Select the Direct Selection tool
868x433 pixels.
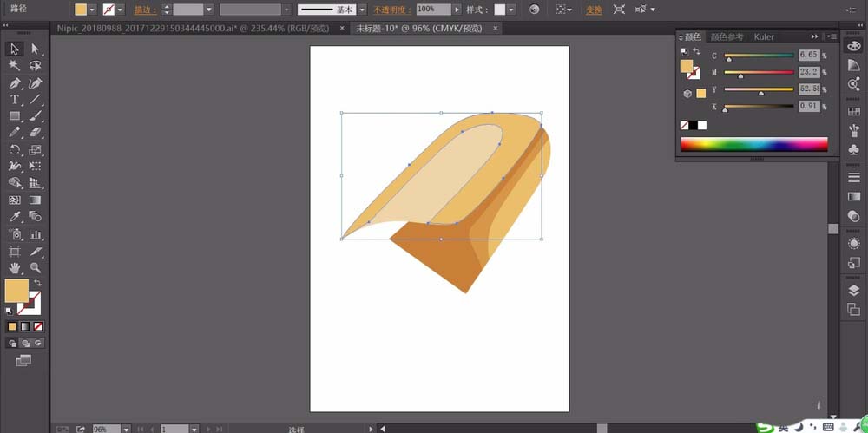36,49
